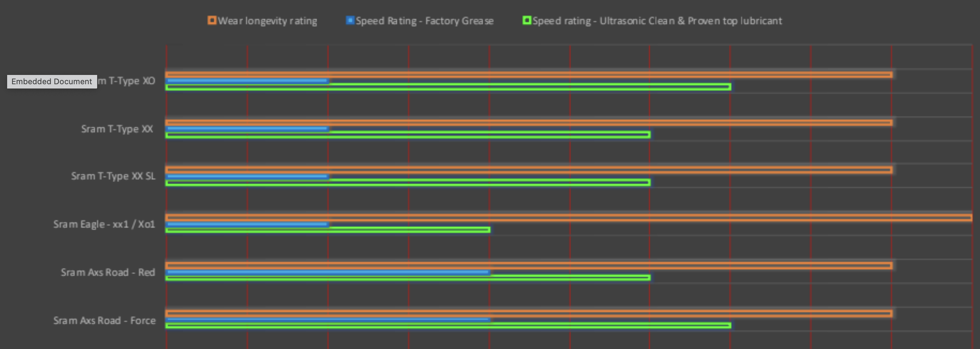Select the orange wear bar for Sram Eagle
The width and height of the screenshot is (980, 349).
(x=568, y=217)
